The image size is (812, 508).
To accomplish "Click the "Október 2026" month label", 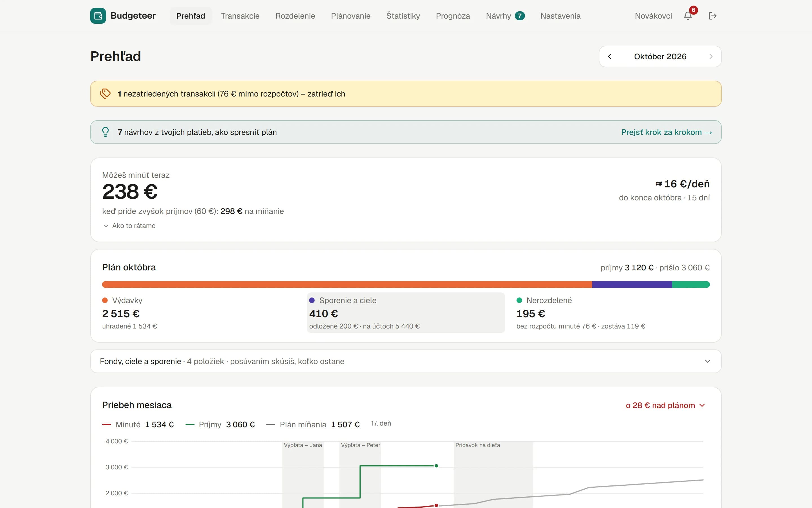I will click(660, 56).
